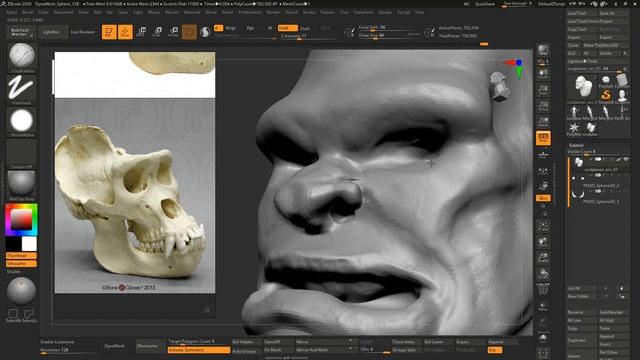Click the gorilla skull reference image
Screen dimensions: 640x360
pyautogui.click(x=135, y=196)
